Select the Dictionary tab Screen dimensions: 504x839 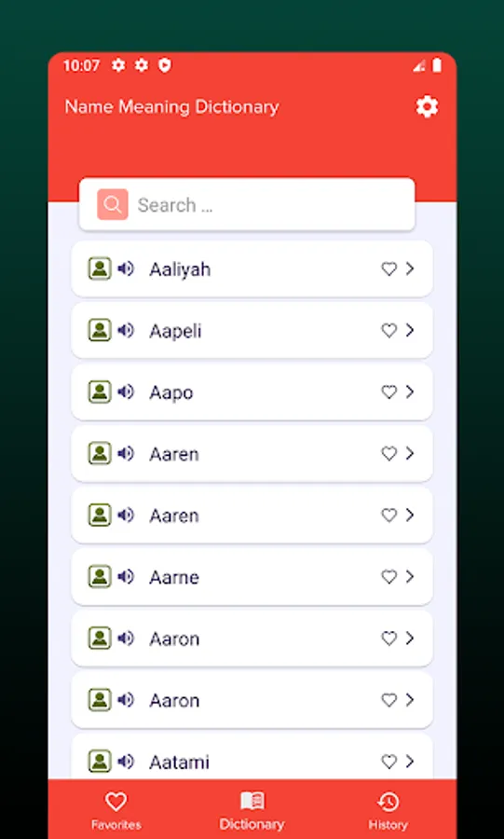tap(252, 810)
